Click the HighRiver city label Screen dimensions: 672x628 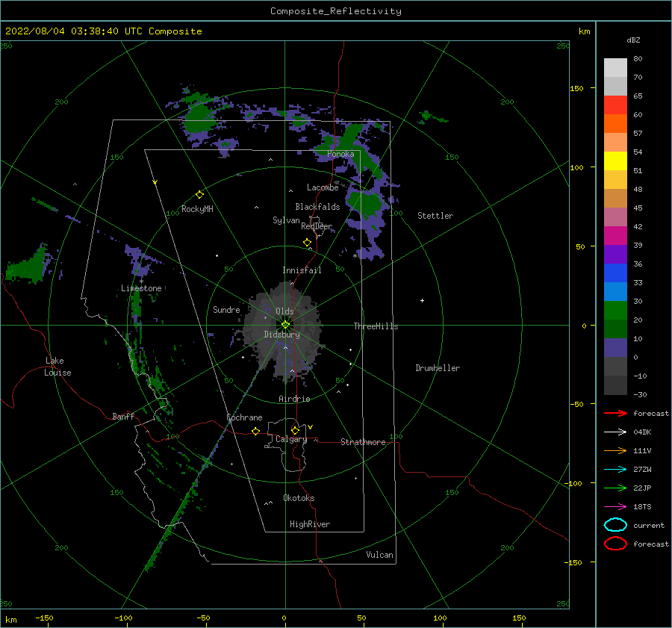tap(310, 524)
